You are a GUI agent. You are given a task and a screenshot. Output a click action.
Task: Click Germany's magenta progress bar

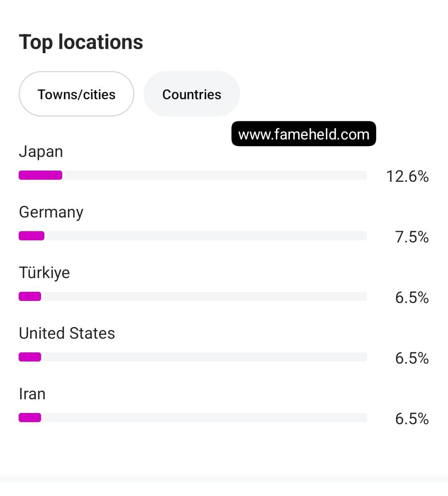click(32, 236)
